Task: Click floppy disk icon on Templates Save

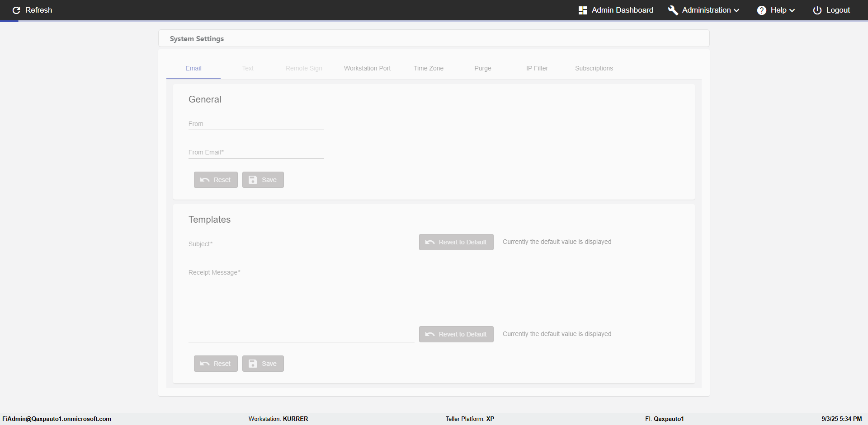Action: [x=253, y=364]
